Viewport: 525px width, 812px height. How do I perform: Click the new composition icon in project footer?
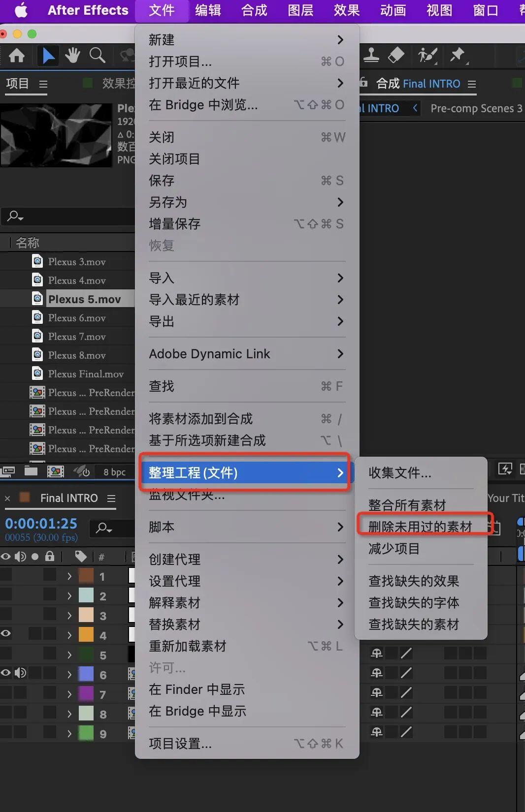pos(56,471)
